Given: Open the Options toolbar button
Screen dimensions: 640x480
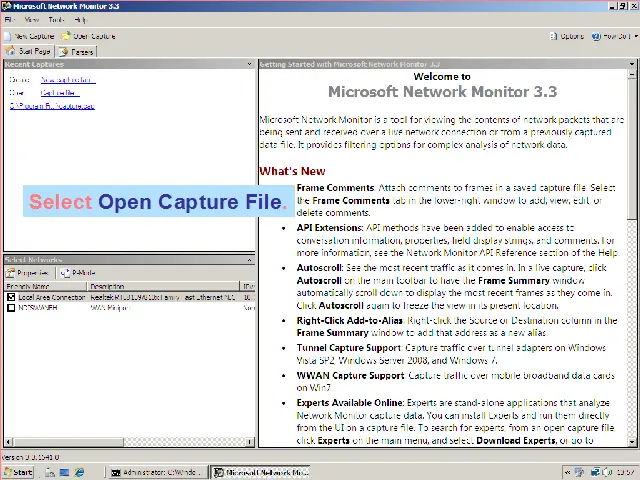Looking at the screenshot, I should [x=567, y=36].
